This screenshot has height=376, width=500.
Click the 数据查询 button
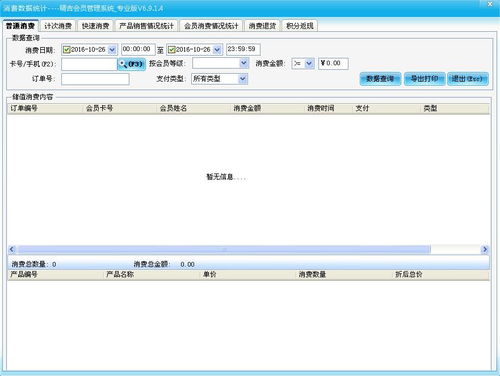(380, 79)
